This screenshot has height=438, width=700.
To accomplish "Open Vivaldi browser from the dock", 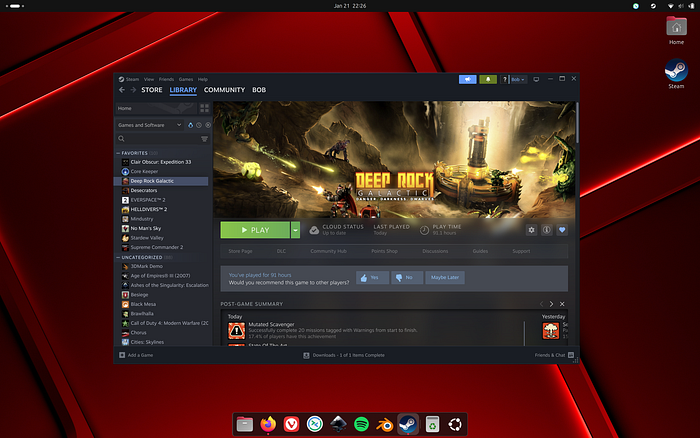I will (291, 424).
